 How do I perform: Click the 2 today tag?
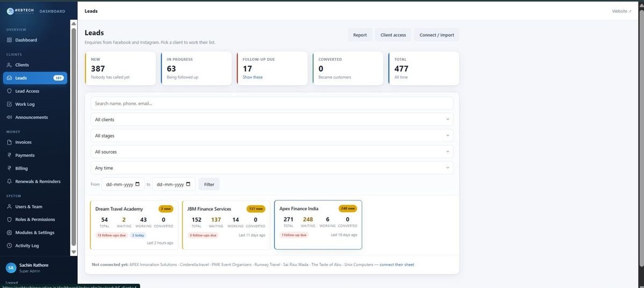[x=137, y=235]
